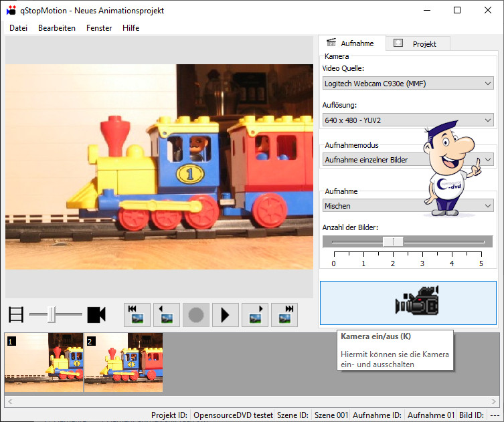Click the camera on/off button
Viewport: 504px width, 422px height.
coord(408,303)
